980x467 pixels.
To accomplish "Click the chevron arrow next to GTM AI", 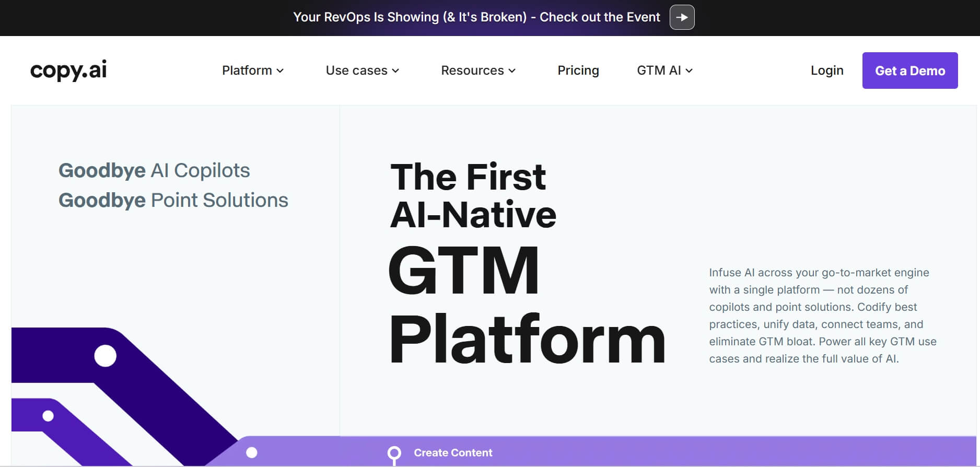I will click(690, 71).
